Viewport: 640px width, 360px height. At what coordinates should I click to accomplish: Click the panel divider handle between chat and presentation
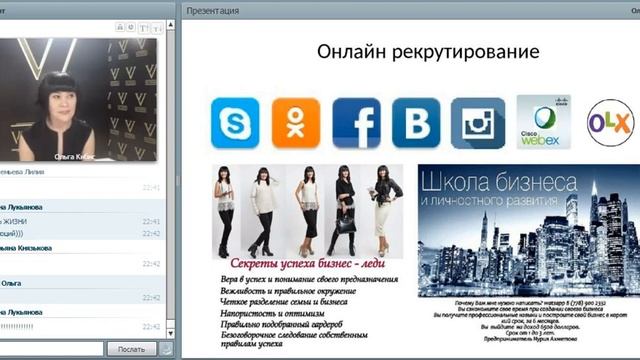coord(178,181)
